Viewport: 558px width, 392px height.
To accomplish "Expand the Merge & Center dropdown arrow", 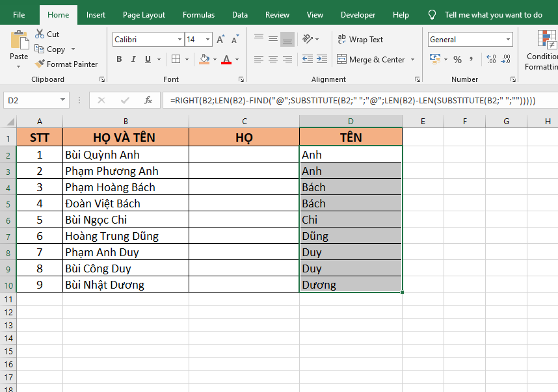I will [412, 59].
